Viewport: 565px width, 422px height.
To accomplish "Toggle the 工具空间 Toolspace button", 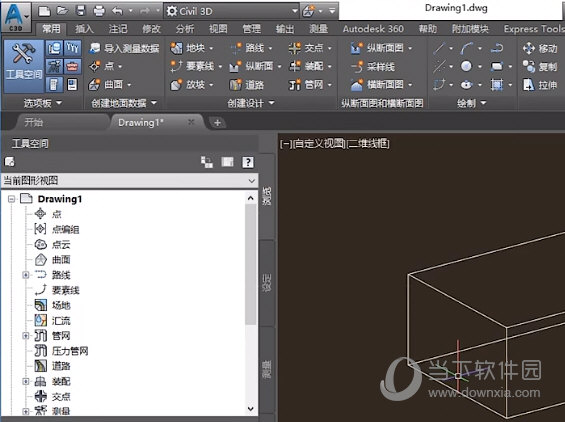I will (23, 66).
